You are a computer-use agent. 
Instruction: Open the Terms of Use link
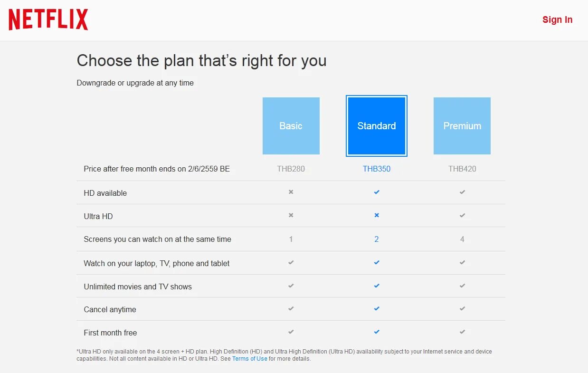[x=250, y=359]
